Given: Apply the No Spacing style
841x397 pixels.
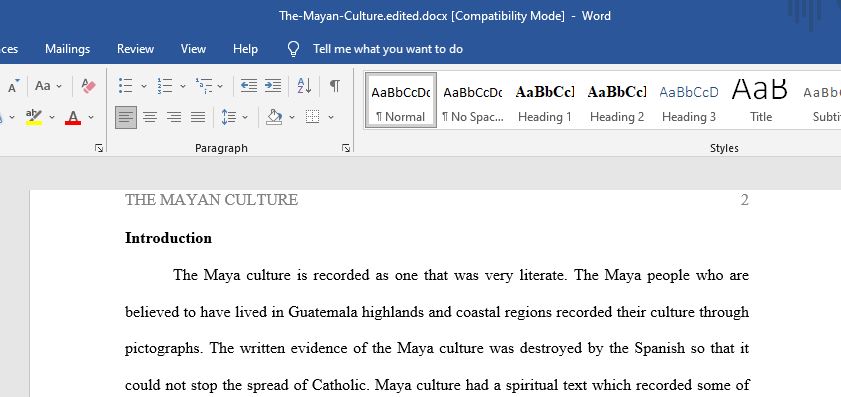Looking at the screenshot, I should (x=473, y=100).
